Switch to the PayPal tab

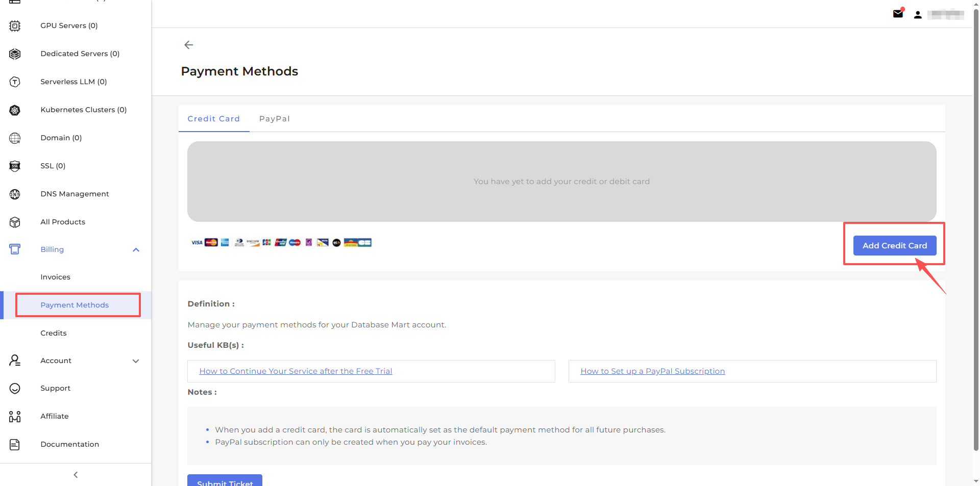click(274, 119)
